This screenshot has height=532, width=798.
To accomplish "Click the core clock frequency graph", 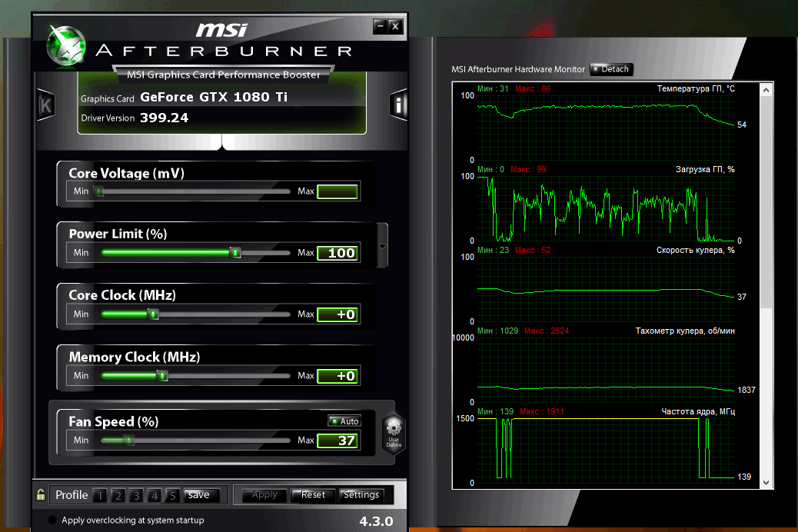I will pos(606,451).
